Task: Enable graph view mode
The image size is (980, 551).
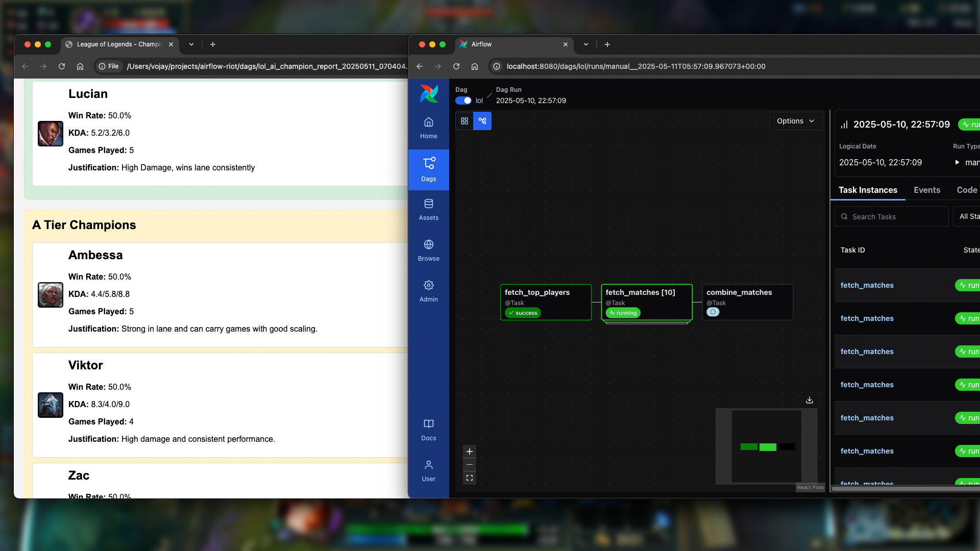Action: coord(483,121)
